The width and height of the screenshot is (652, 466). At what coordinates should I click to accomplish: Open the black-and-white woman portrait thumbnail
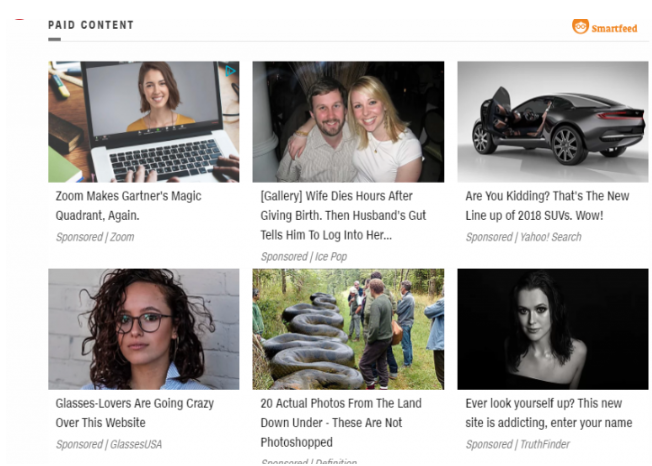[553, 329]
